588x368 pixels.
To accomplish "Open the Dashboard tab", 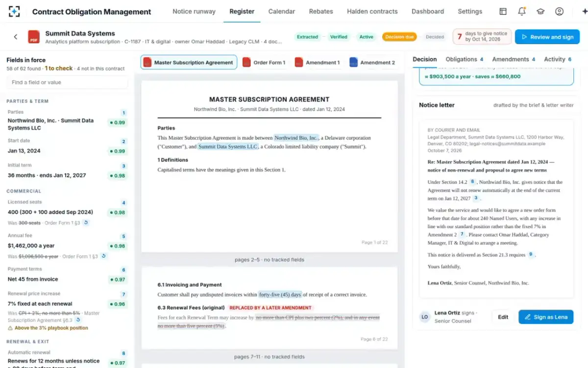I will tap(428, 11).
